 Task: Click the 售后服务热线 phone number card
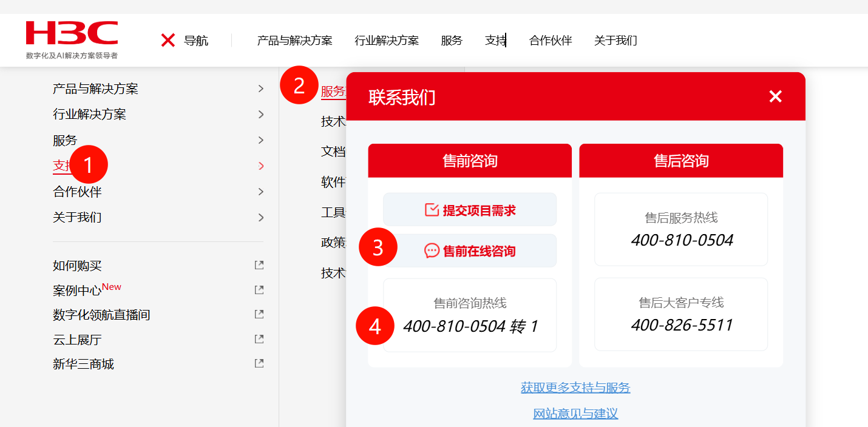(681, 230)
